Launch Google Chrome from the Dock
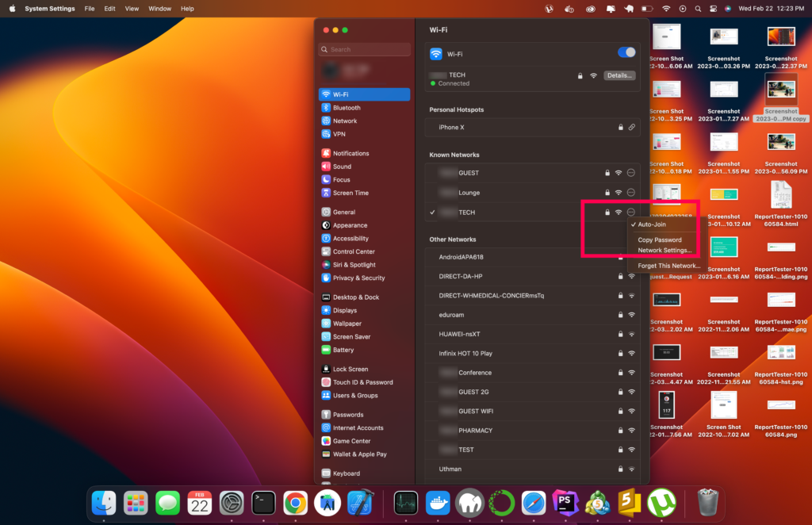The width and height of the screenshot is (812, 525). click(295, 503)
